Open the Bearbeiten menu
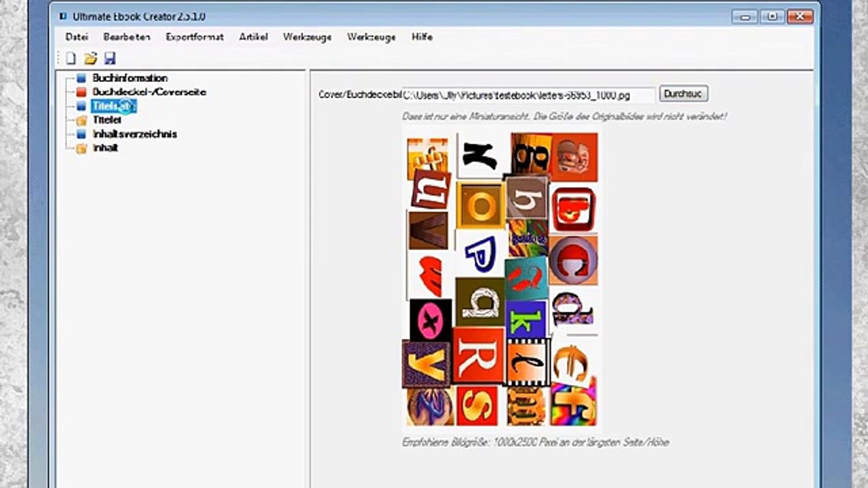The image size is (868, 488). tap(127, 37)
